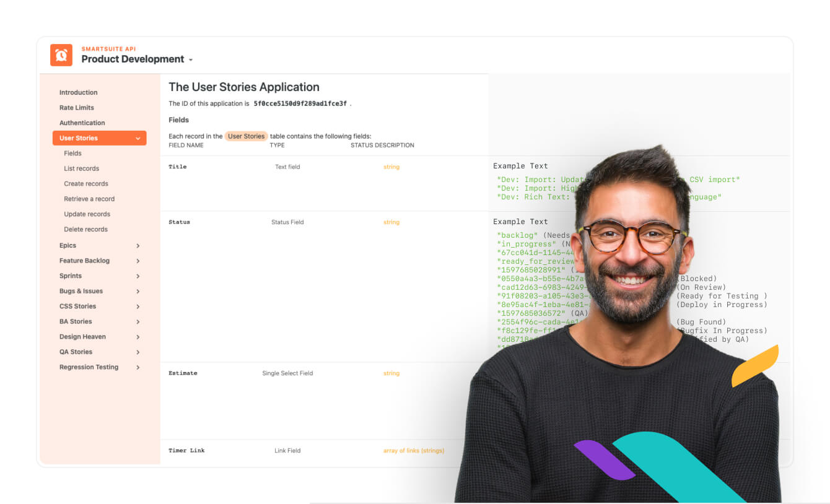Click the Status field name
The width and height of the screenshot is (830, 504).
click(179, 222)
